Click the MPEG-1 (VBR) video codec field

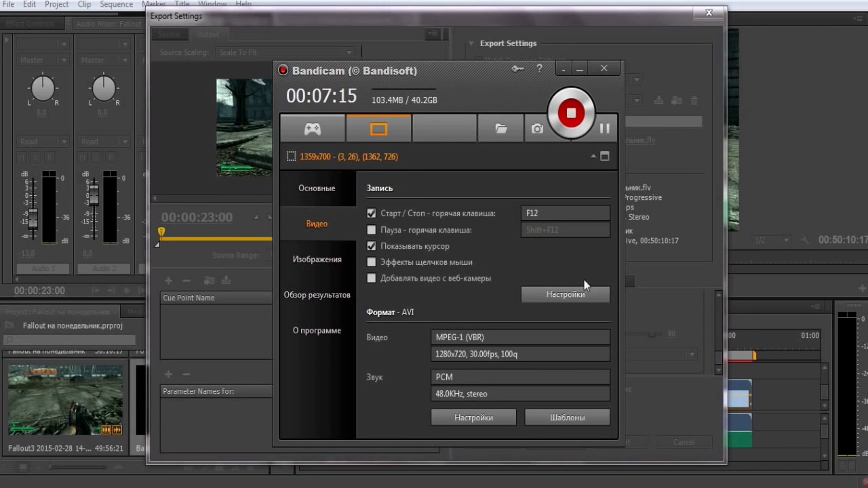click(520, 337)
